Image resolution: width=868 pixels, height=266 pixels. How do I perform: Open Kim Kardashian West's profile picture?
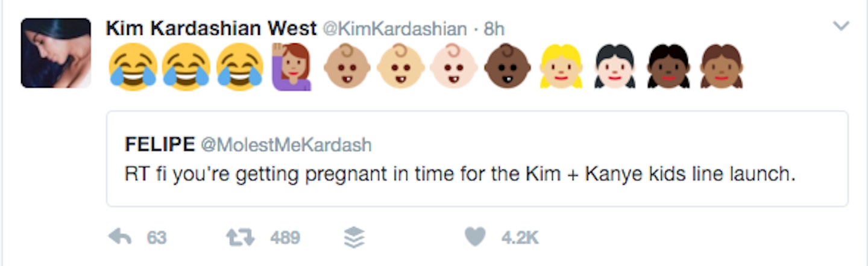tap(55, 53)
